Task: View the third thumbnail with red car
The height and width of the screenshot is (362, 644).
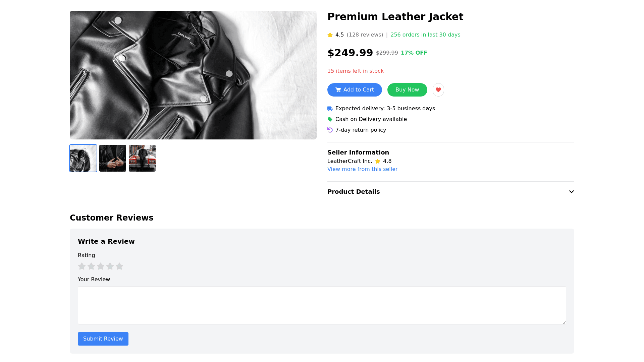Action: coord(142,158)
